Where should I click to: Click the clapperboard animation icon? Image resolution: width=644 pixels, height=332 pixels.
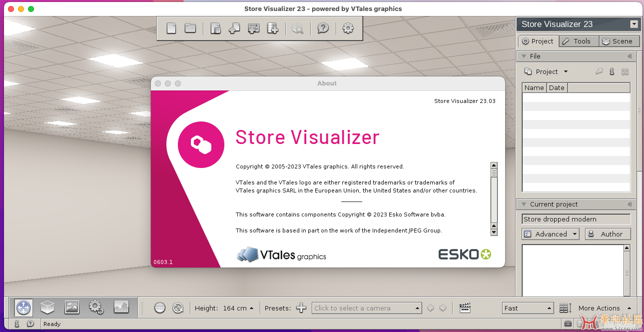click(x=465, y=308)
